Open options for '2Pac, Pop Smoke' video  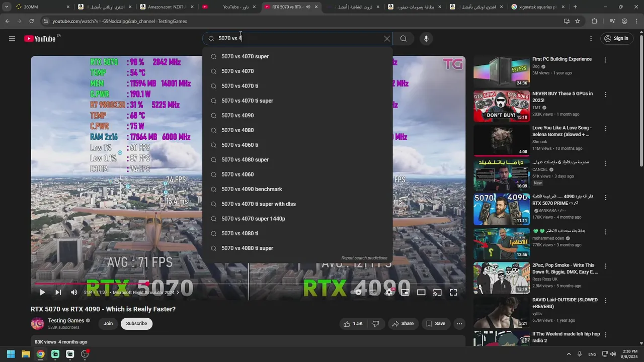(x=606, y=266)
